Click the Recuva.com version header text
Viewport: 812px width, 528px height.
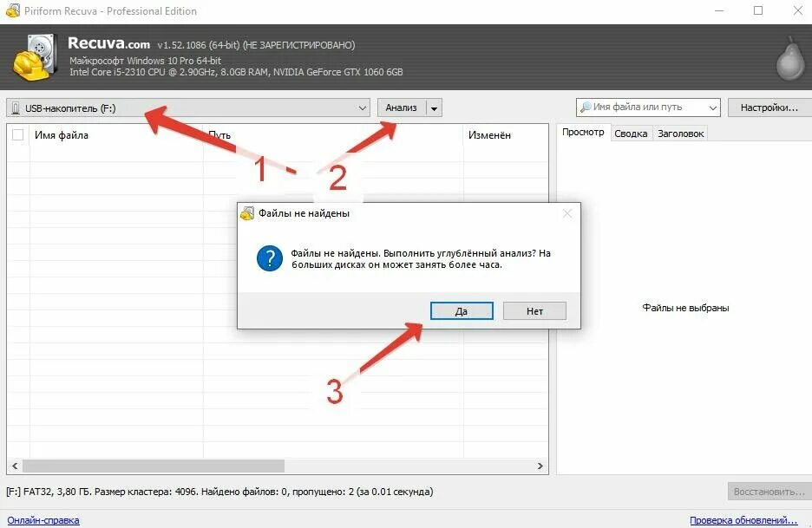click(x=212, y=43)
